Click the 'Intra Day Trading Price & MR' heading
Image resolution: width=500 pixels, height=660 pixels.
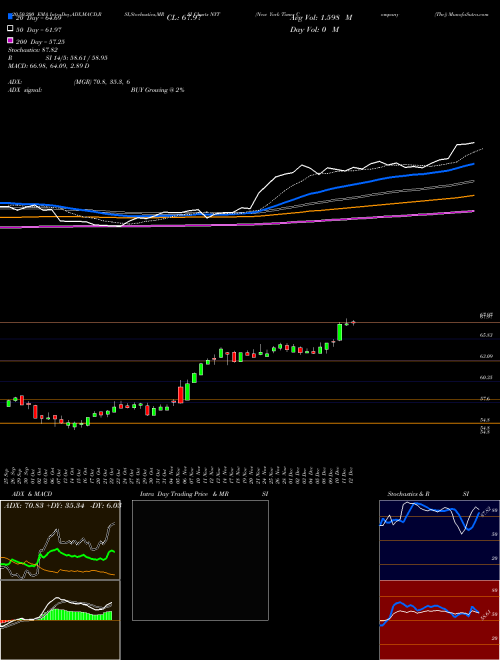[184, 494]
